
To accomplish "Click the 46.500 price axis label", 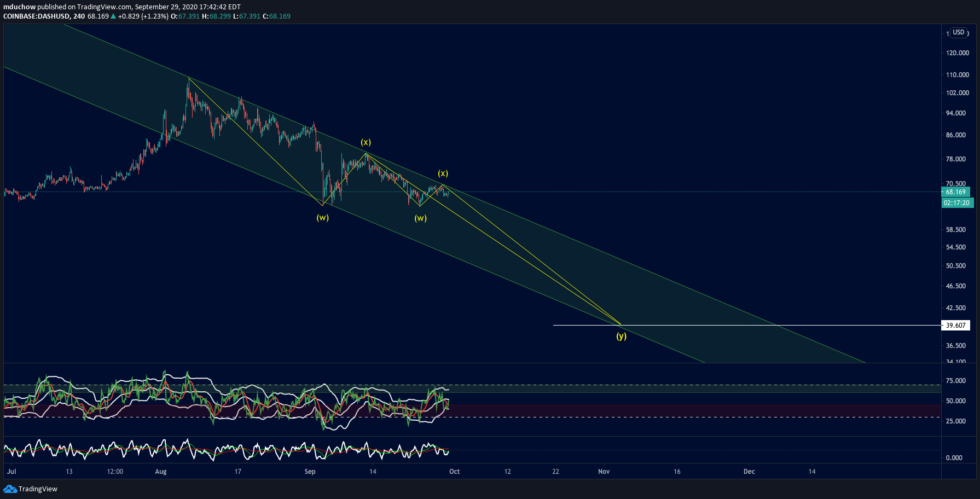I will [956, 286].
